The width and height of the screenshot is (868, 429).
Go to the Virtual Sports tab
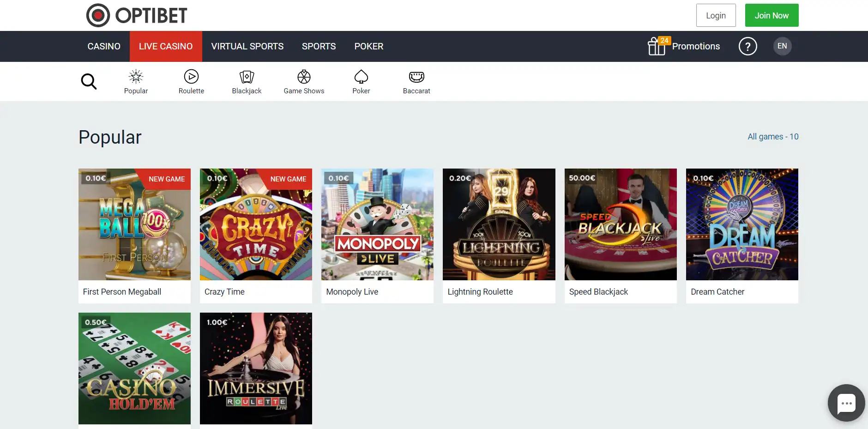(x=247, y=46)
